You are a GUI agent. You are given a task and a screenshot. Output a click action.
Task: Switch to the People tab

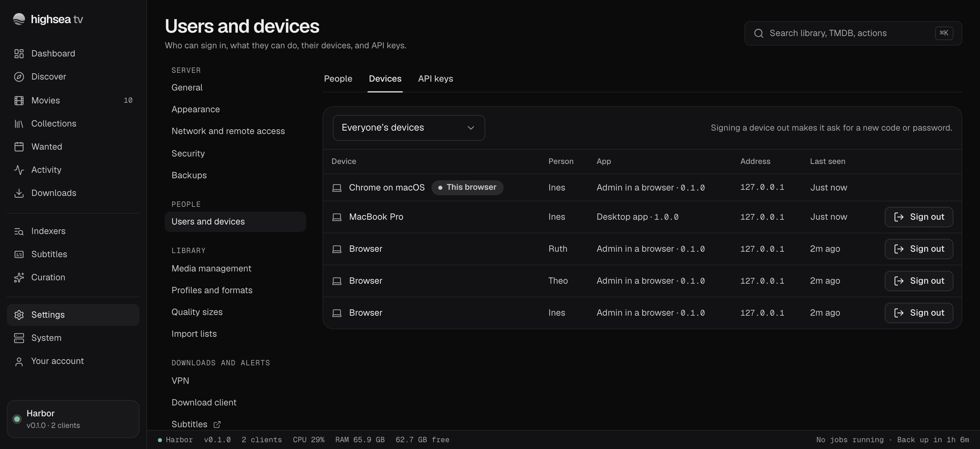pyautogui.click(x=338, y=79)
